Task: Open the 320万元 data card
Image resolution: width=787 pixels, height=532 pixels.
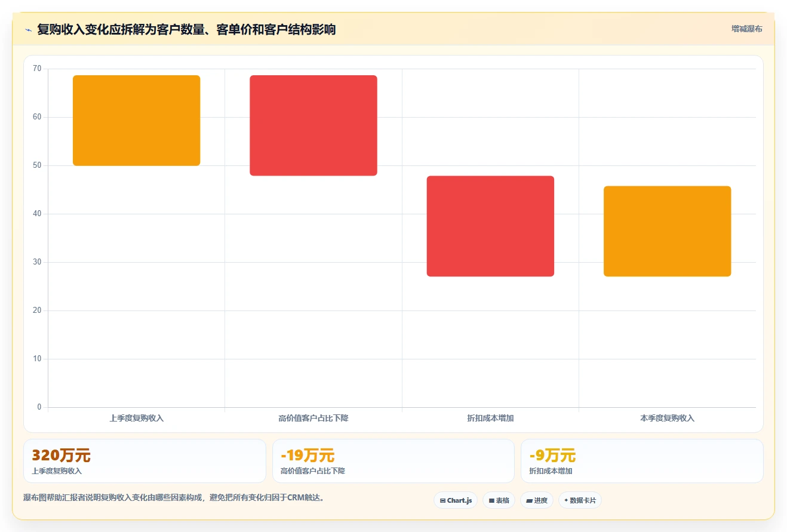Action: coord(145,461)
